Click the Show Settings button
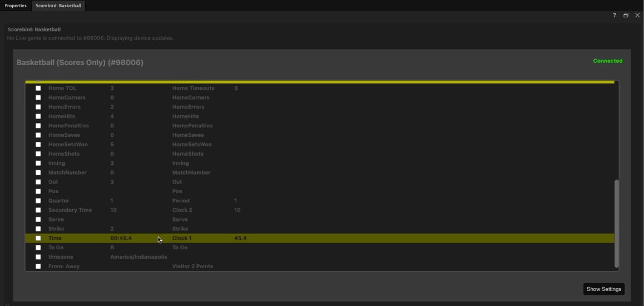Screen dimensions: 644x306 pos(604,289)
